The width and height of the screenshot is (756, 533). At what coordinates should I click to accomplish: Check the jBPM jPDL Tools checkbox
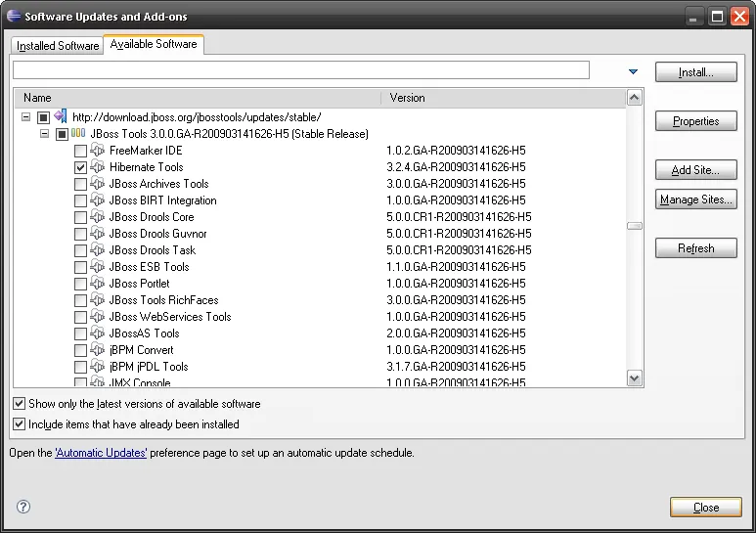coord(80,367)
